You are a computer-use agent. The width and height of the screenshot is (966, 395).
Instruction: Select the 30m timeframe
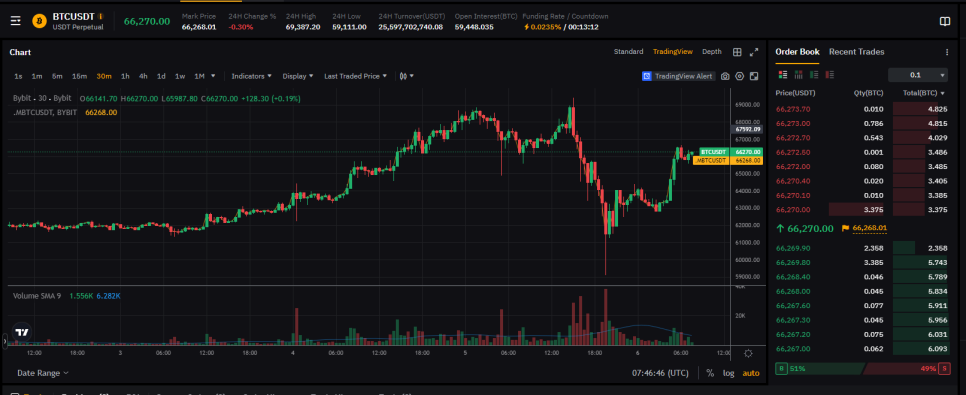104,76
